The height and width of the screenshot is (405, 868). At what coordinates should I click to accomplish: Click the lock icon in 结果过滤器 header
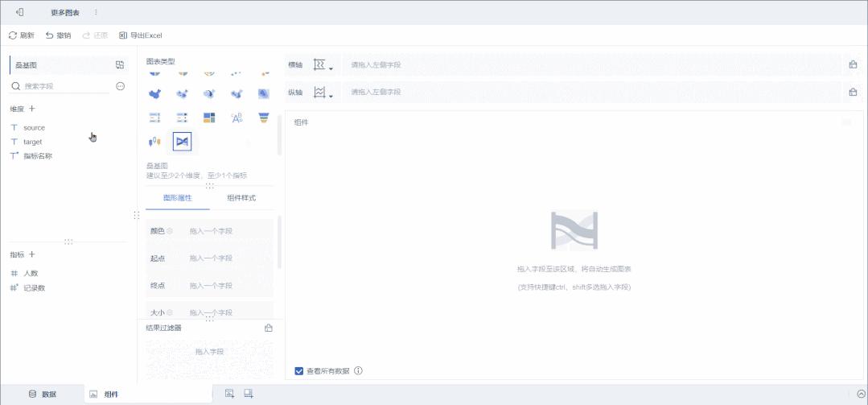coord(269,328)
